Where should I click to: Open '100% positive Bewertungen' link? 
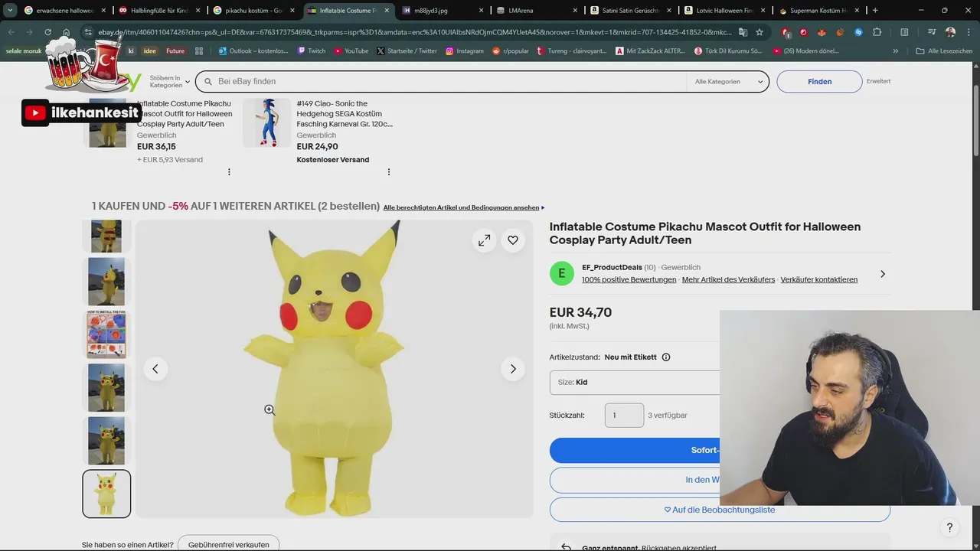click(x=629, y=279)
